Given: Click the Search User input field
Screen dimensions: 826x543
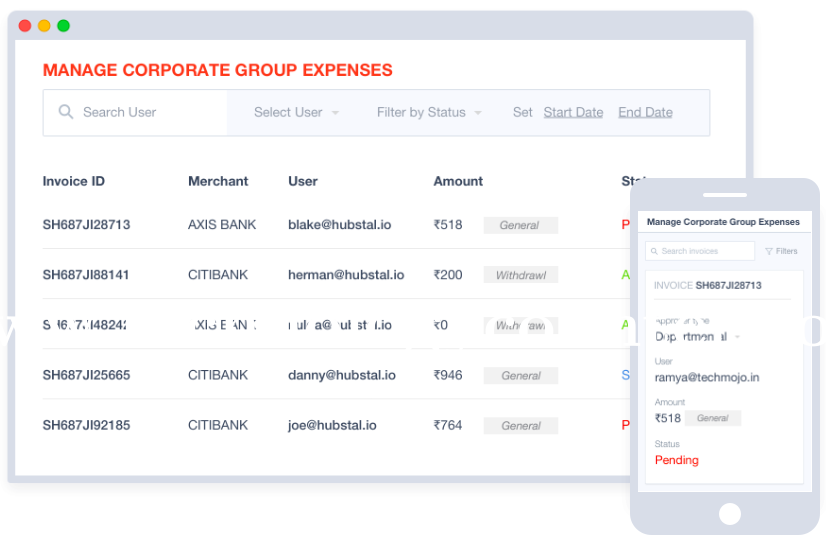Looking at the screenshot, I should pyautogui.click(x=135, y=113).
